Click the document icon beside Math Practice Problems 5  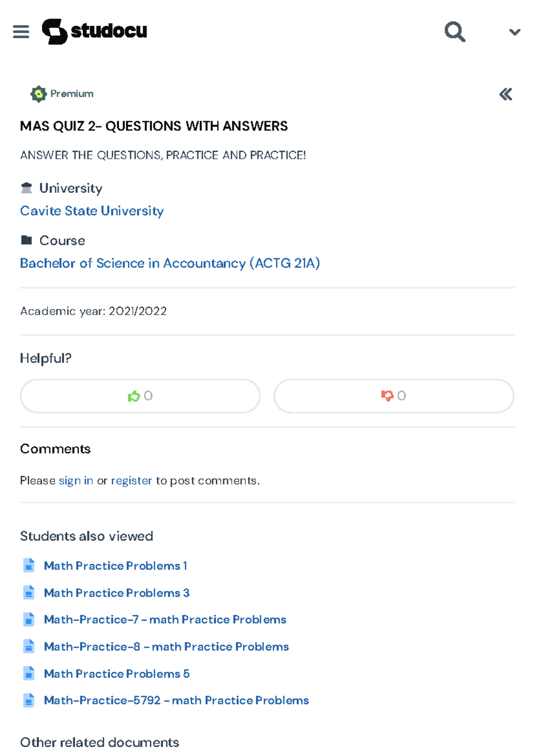pos(28,673)
